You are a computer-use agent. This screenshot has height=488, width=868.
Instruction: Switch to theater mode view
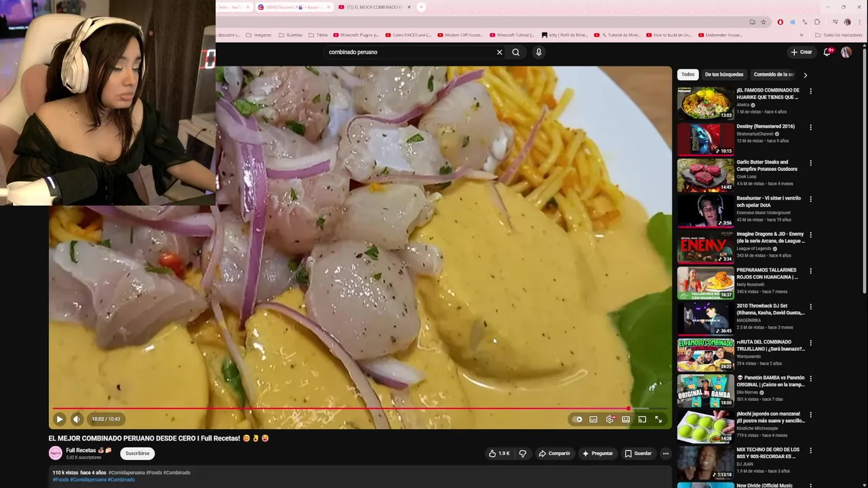click(626, 419)
